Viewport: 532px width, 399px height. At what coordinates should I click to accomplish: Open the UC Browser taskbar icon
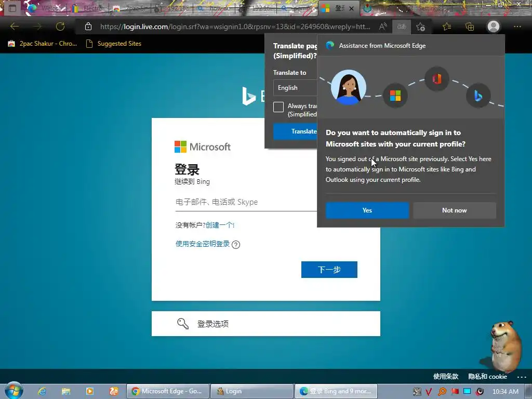pos(114,391)
